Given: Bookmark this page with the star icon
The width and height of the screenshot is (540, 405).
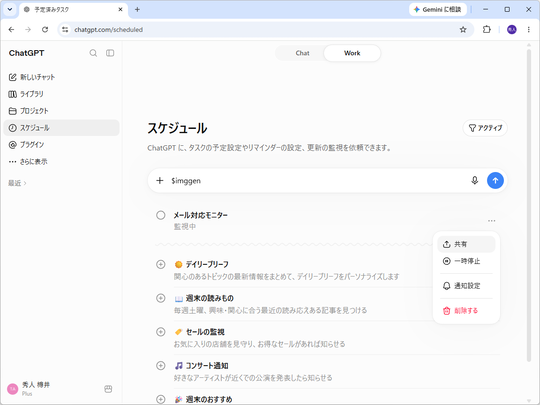Looking at the screenshot, I should pyautogui.click(x=463, y=30).
